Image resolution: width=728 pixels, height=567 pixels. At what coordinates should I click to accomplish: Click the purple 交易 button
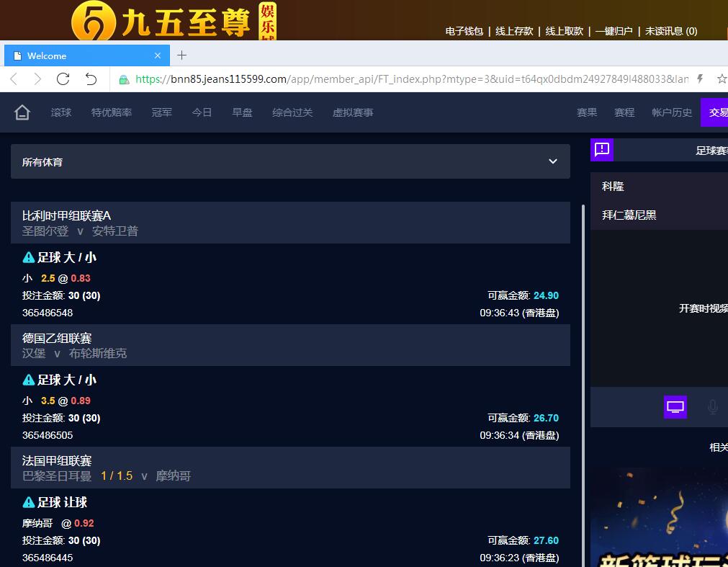coord(714,112)
